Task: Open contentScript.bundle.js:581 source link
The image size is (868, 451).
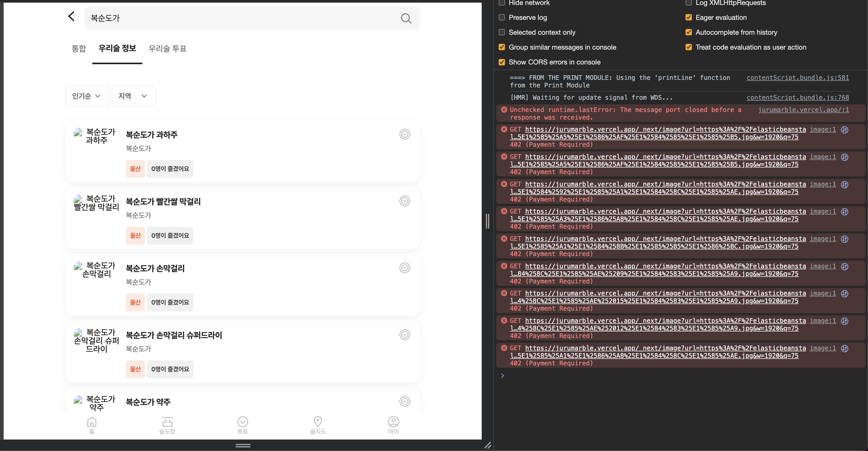Action: click(798, 78)
